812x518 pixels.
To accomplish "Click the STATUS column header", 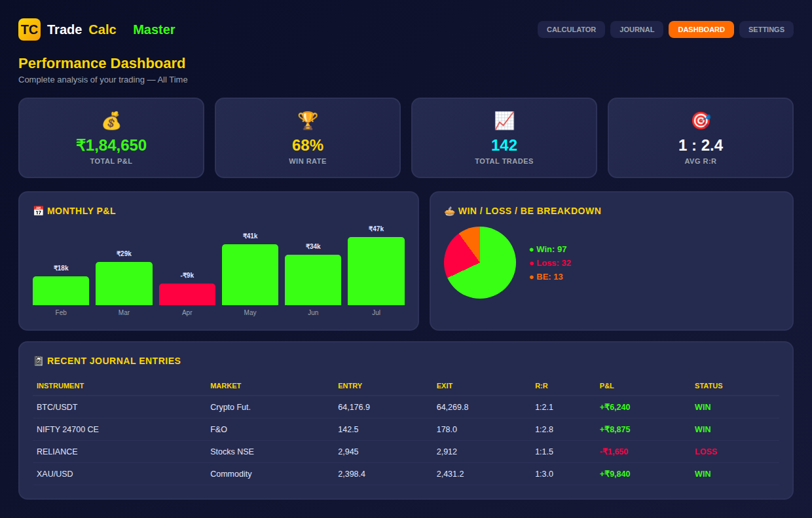I will tap(709, 386).
